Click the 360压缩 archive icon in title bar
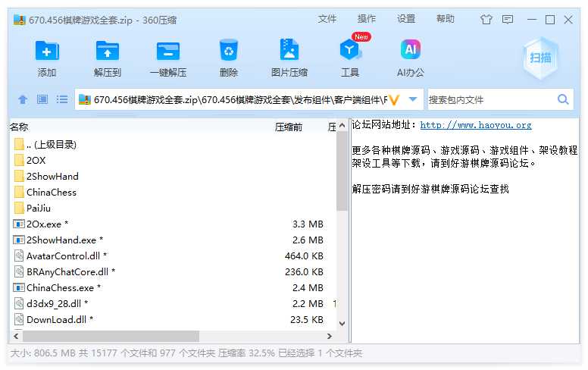Viewport: 588px width, 370px height. [x=20, y=20]
